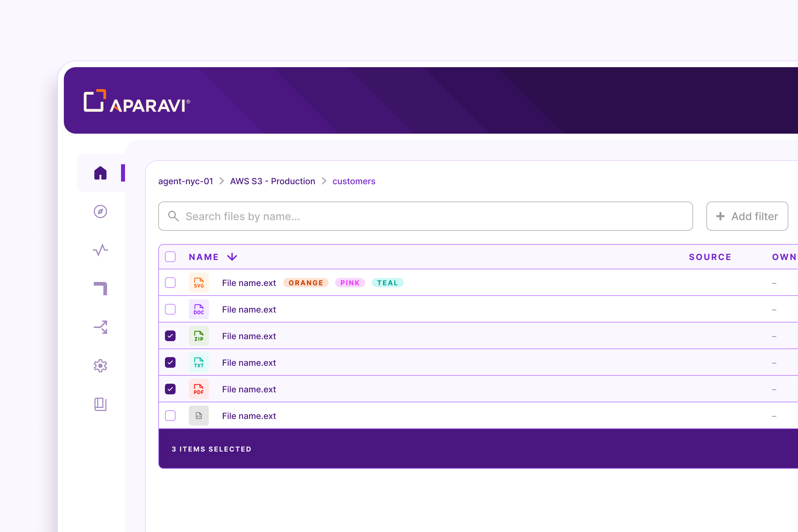Click the gray code file type icon

[199, 416]
